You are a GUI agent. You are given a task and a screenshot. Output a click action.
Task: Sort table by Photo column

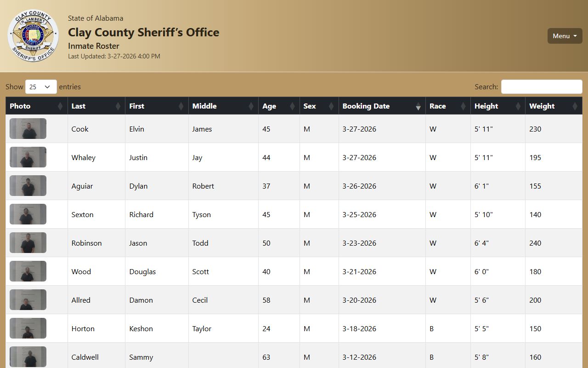tap(36, 106)
